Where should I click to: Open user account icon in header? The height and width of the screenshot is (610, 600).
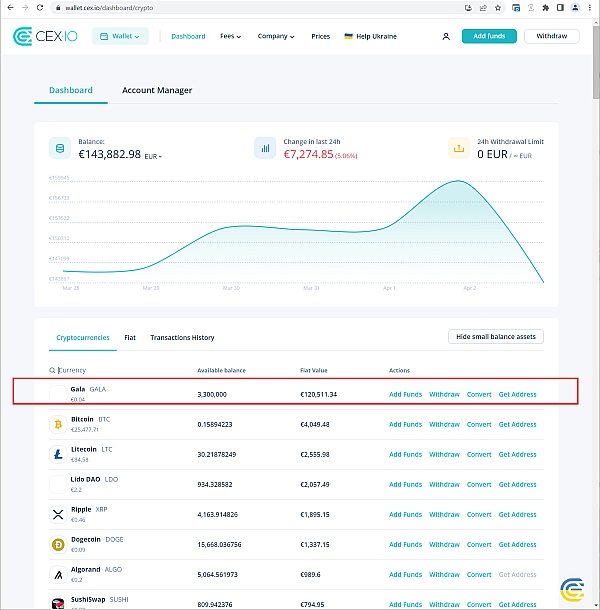coord(446,36)
